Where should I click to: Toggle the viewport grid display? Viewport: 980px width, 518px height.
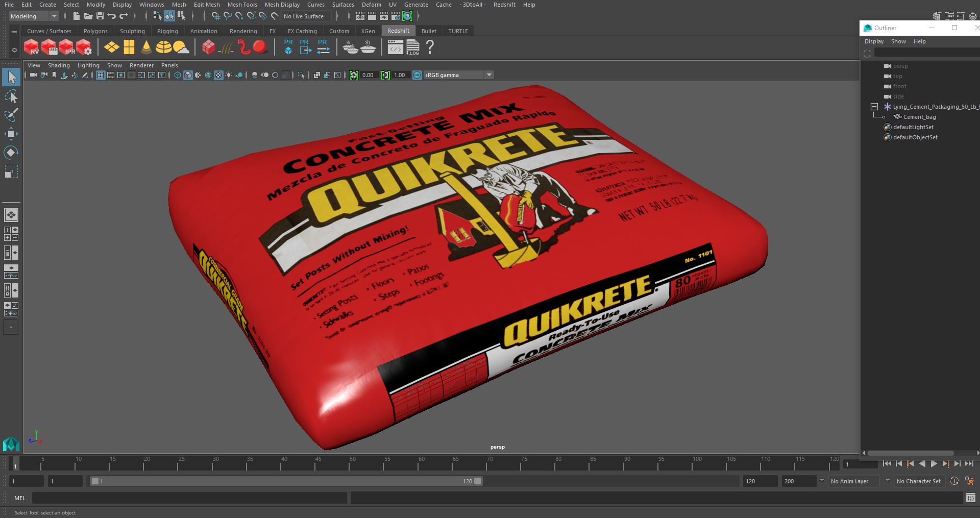click(x=101, y=75)
